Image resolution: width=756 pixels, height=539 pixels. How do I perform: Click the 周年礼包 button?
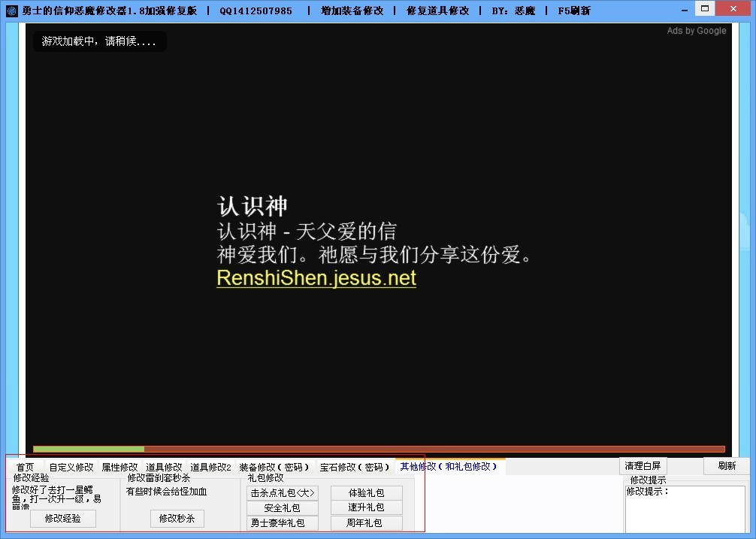tap(367, 522)
